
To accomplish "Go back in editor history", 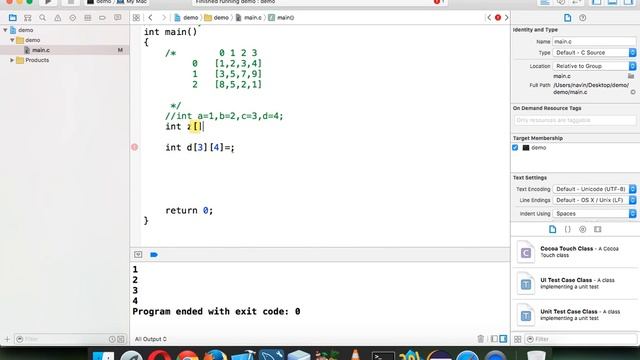I will [x=150, y=18].
